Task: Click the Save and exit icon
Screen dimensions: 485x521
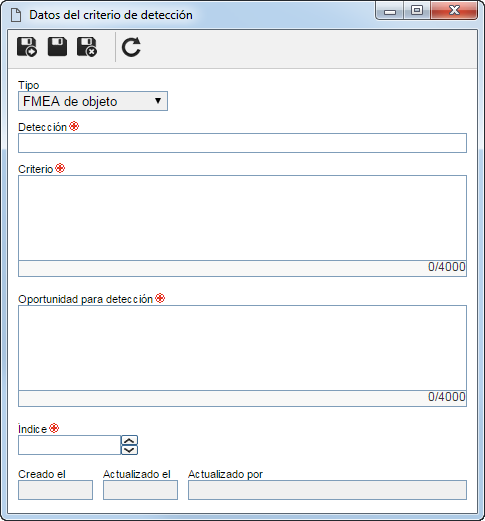Action: [87, 47]
